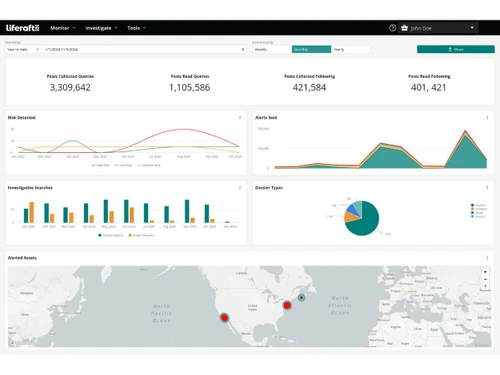
Task: Toggle the first Dossier Types legend entry
Action: 478,205
